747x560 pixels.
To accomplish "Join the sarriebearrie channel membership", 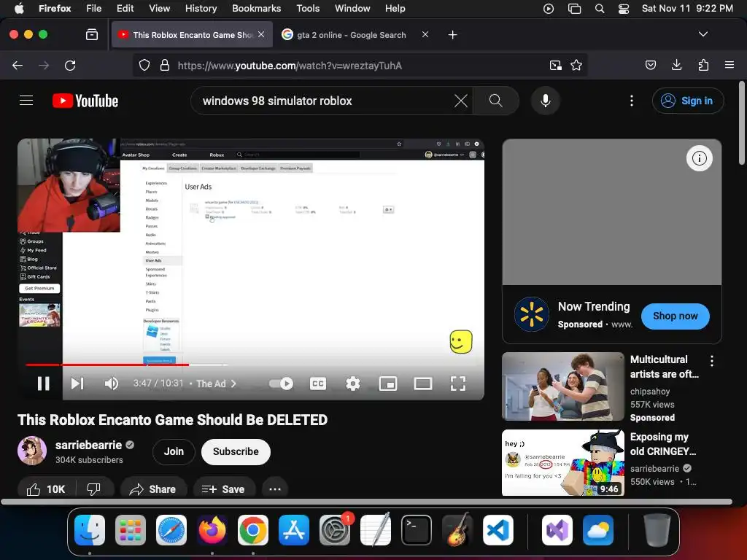I will tap(174, 451).
